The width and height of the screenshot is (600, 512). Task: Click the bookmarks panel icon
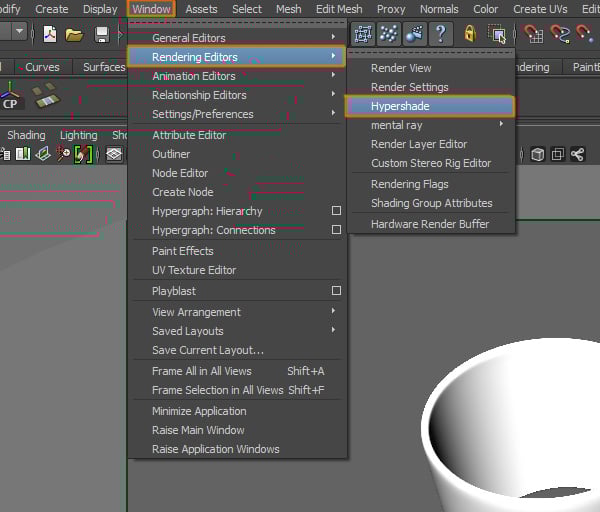point(23,154)
